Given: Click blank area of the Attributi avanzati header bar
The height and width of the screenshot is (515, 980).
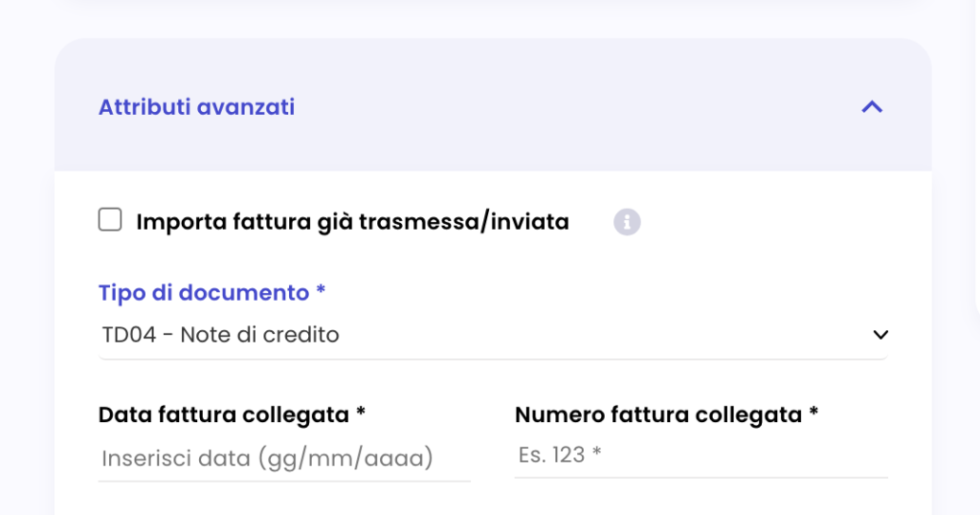Looking at the screenshot, I should [x=563, y=107].
